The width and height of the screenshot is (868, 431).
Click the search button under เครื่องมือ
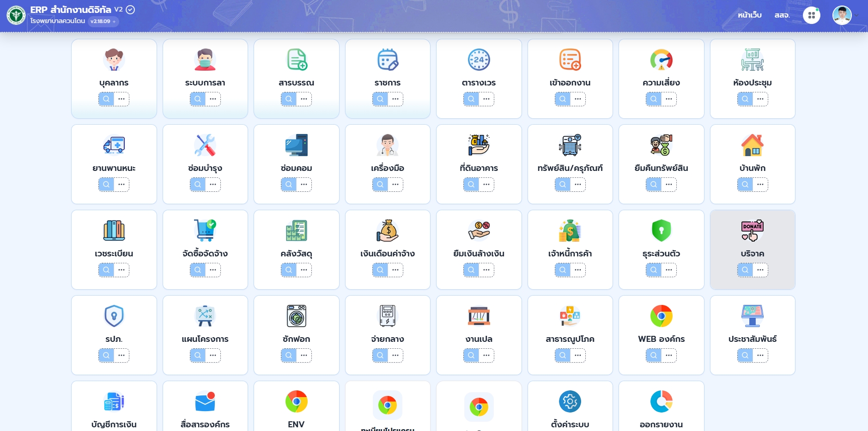pyautogui.click(x=380, y=184)
